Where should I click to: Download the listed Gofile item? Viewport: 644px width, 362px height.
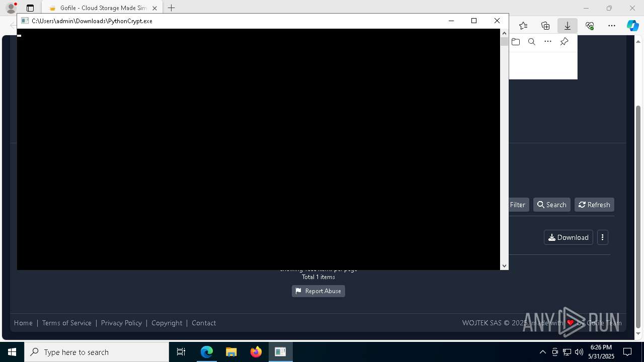(569, 237)
